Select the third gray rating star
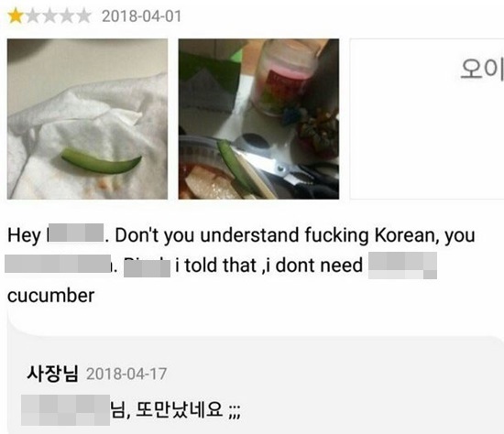The width and height of the screenshot is (504, 434). point(49,16)
